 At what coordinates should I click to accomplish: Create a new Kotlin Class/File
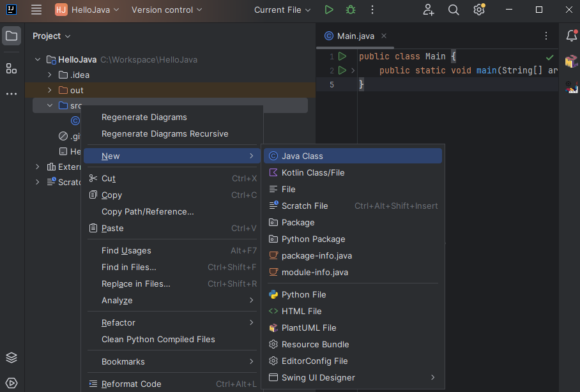(x=353, y=173)
